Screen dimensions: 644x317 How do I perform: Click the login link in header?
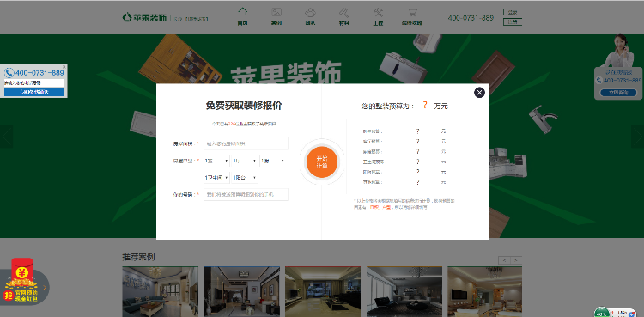pyautogui.click(x=513, y=12)
